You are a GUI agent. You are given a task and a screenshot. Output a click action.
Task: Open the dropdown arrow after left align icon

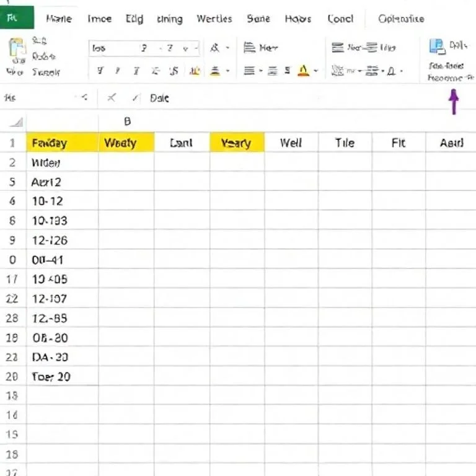tap(261, 71)
